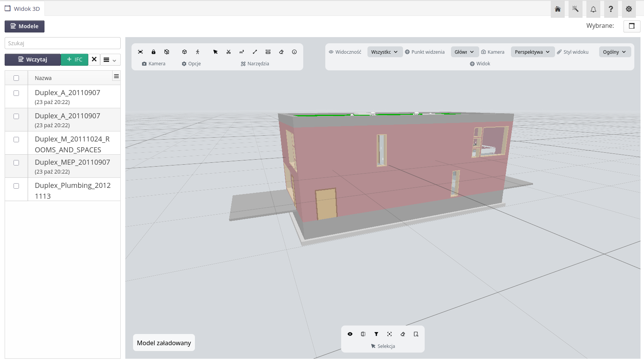Viewport: 644px width, 363px height.
Task: Click the m² area measurement tool
Action: [x=242, y=52]
